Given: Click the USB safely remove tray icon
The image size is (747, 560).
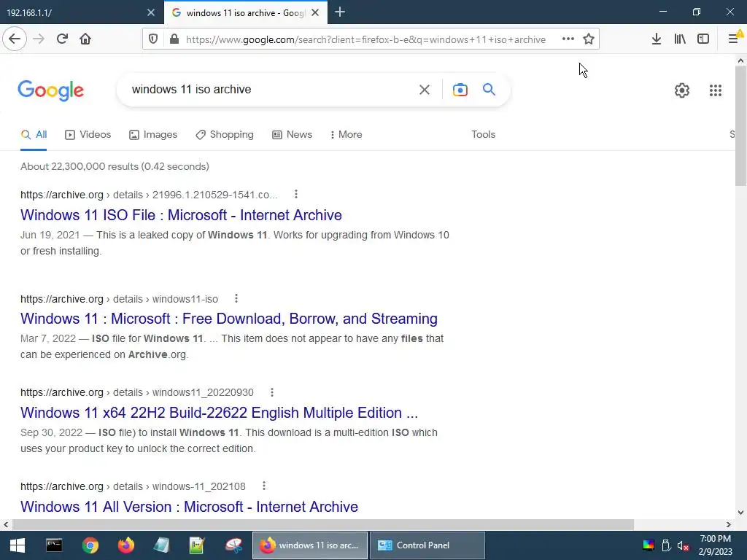Looking at the screenshot, I should tap(666, 545).
